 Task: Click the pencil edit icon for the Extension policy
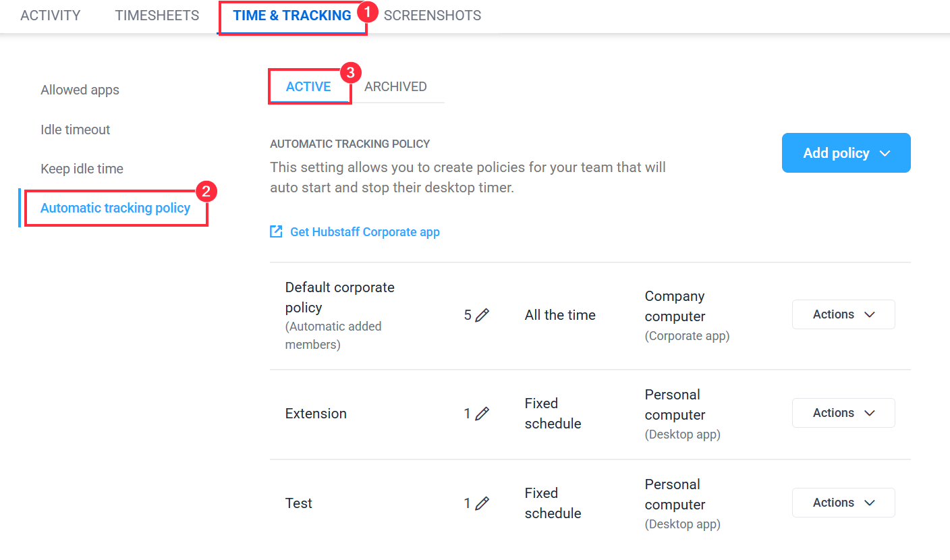[482, 413]
